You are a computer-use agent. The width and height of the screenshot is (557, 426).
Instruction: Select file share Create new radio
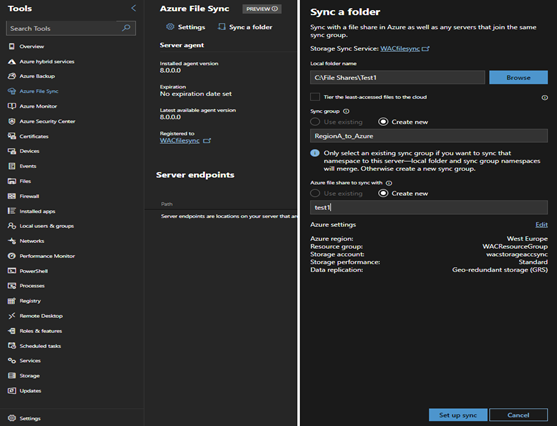383,193
